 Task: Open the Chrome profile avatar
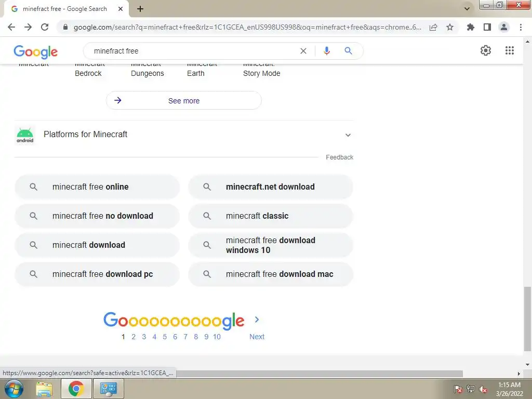(x=504, y=27)
